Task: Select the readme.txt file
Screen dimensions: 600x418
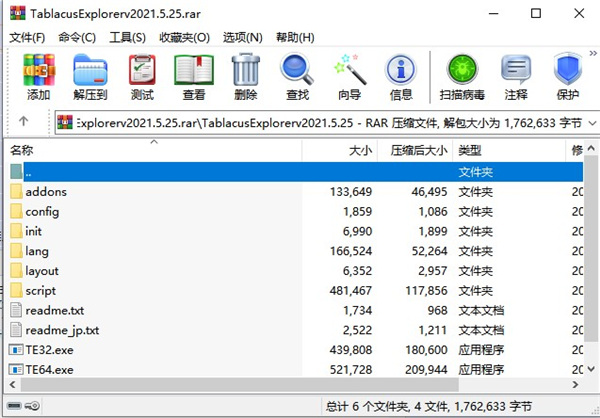Action: click(295, 310)
